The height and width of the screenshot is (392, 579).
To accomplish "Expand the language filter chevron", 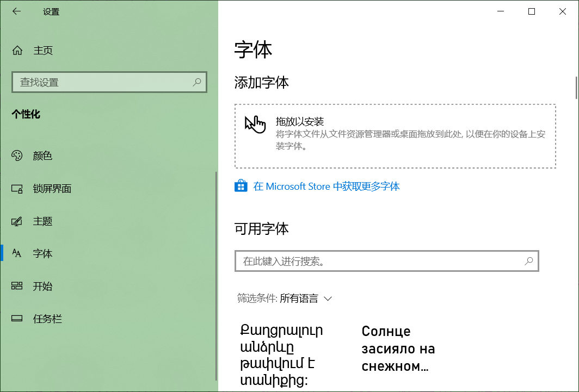I will point(327,298).
